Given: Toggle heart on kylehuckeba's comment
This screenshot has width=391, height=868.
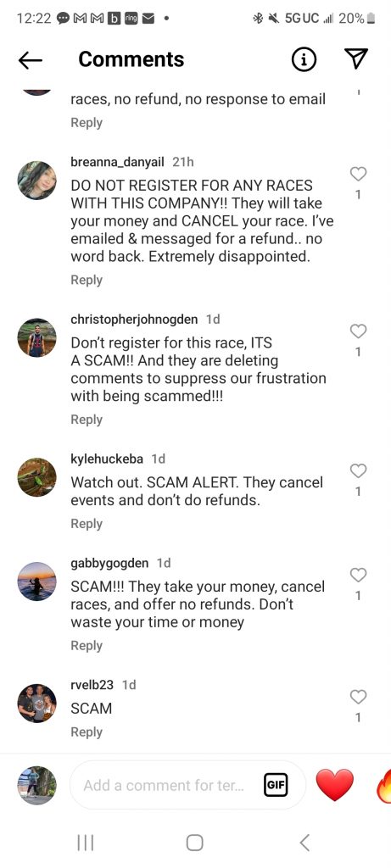Looking at the screenshot, I should click(x=358, y=471).
